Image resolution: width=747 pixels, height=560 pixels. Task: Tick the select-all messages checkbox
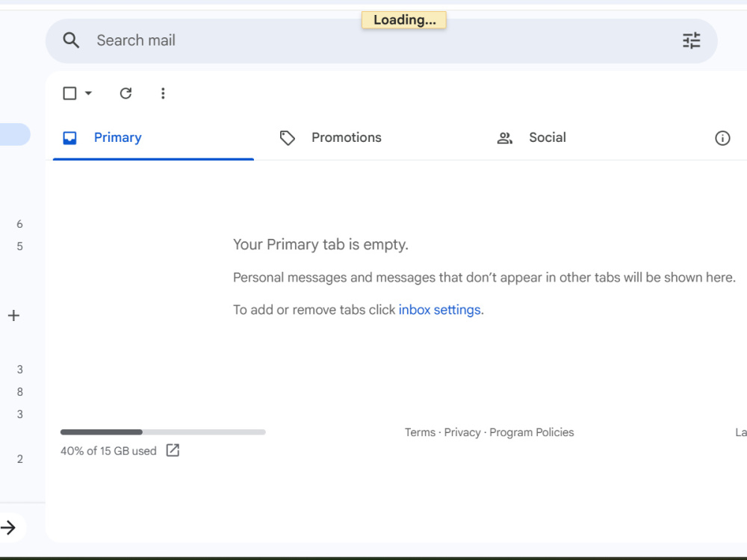[x=69, y=93]
